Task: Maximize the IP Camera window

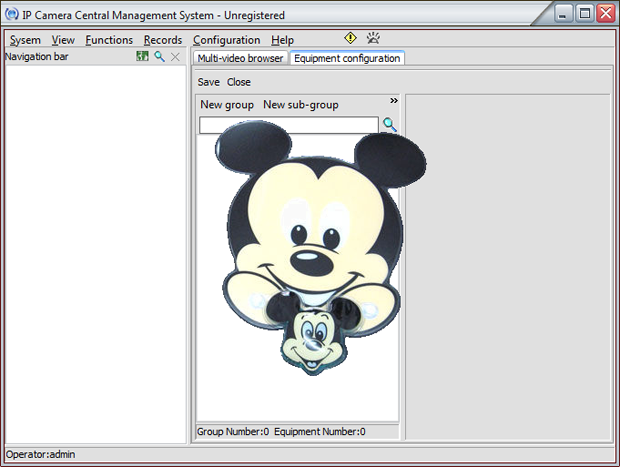Action: tap(584, 13)
